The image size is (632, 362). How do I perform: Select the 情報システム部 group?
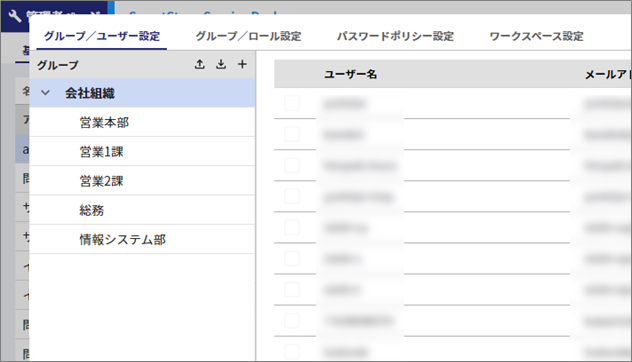pyautogui.click(x=142, y=239)
